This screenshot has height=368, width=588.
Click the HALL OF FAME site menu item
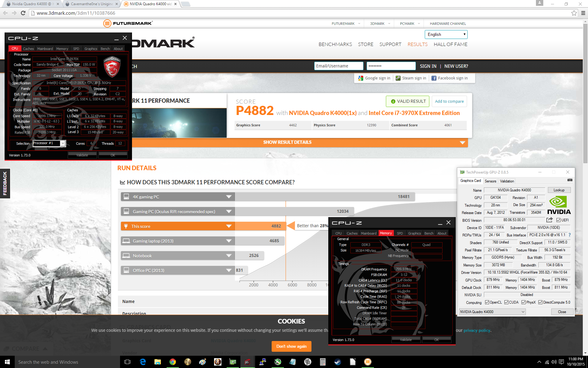[x=450, y=44]
